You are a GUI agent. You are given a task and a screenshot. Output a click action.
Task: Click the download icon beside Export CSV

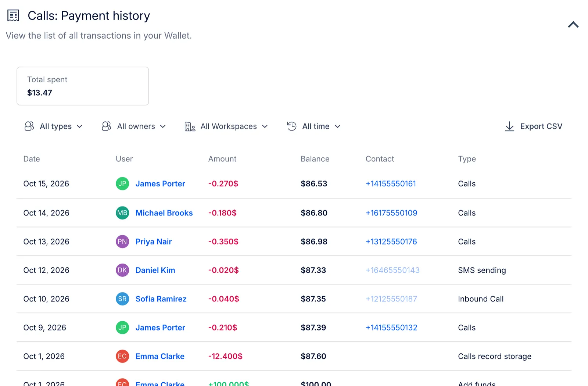(x=509, y=126)
